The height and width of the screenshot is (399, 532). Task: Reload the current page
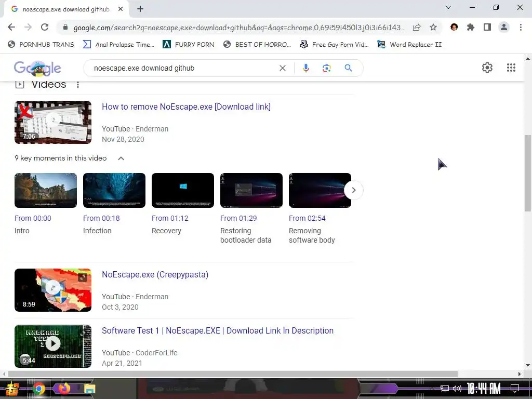coord(45,27)
